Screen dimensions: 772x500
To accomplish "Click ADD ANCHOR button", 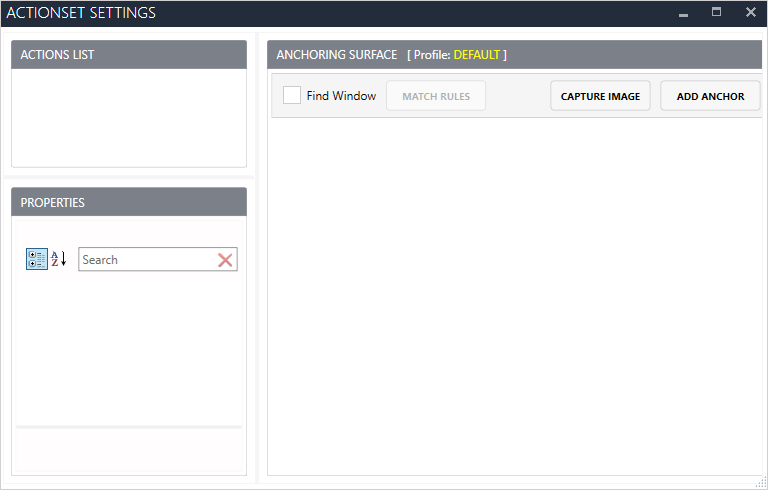I will pos(710,96).
